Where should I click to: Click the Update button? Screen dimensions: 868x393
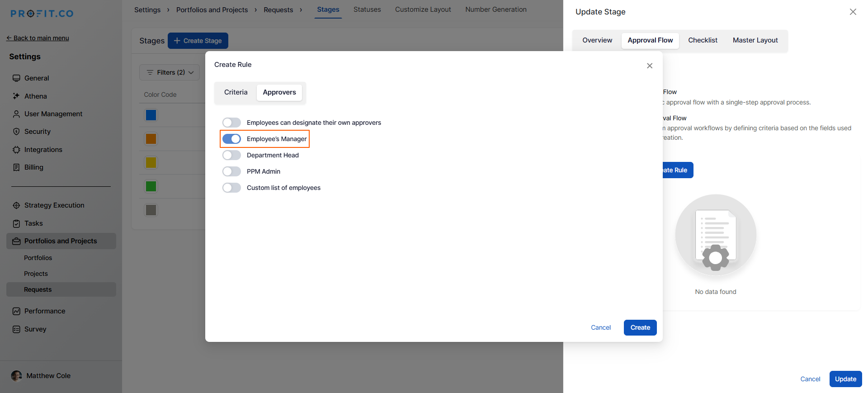[x=845, y=379]
